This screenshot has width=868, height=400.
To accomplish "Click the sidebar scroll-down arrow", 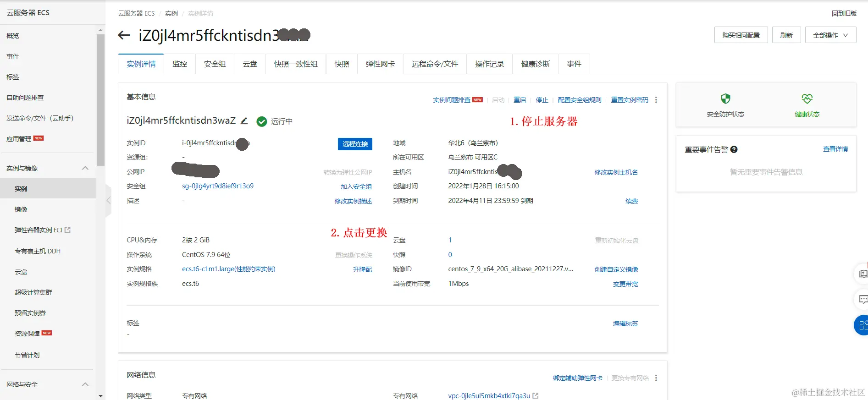I will 100,396.
